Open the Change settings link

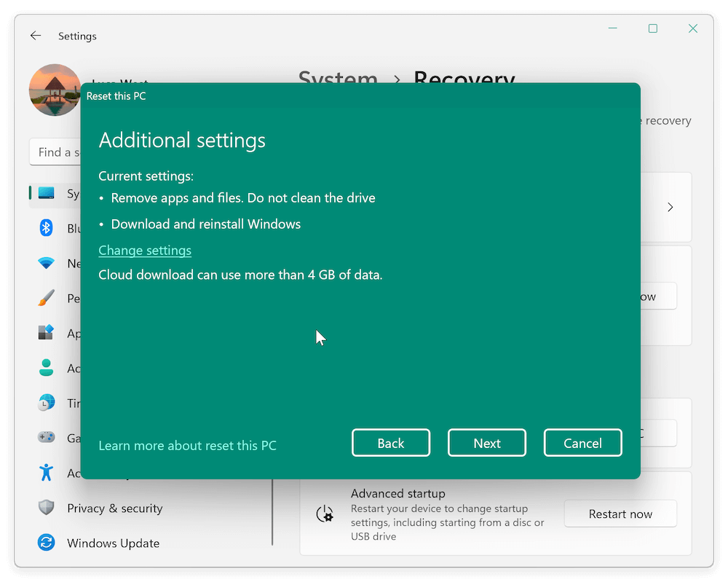pos(144,250)
